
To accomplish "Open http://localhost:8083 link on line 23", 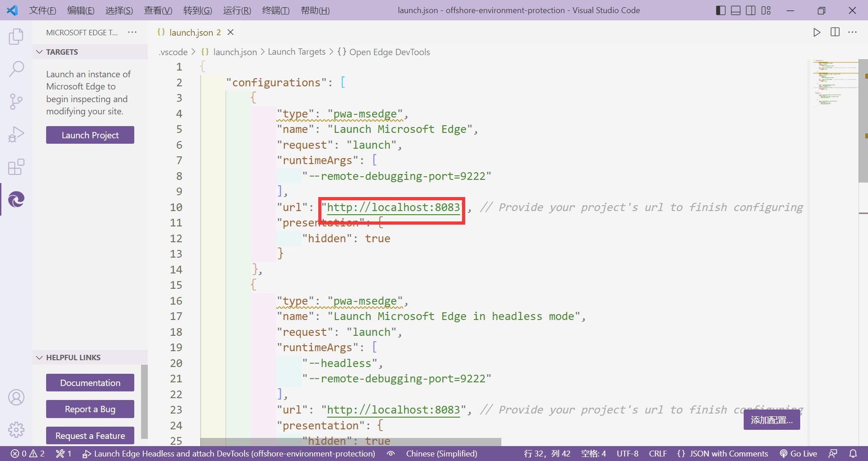I will coord(393,410).
